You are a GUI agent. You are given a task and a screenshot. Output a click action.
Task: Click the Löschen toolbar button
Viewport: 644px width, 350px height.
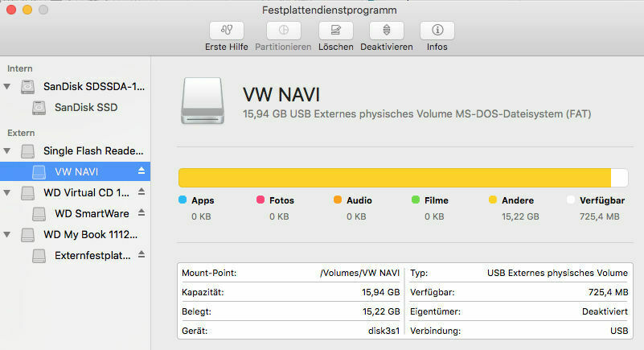(x=335, y=31)
